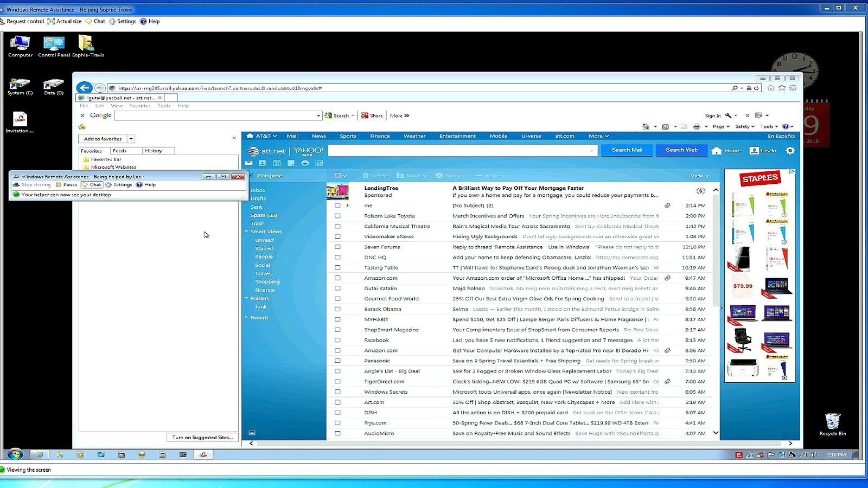Viewport: 868px width, 488px height.
Task: Click the Spam shield icon above the message list
Action: click(440, 175)
